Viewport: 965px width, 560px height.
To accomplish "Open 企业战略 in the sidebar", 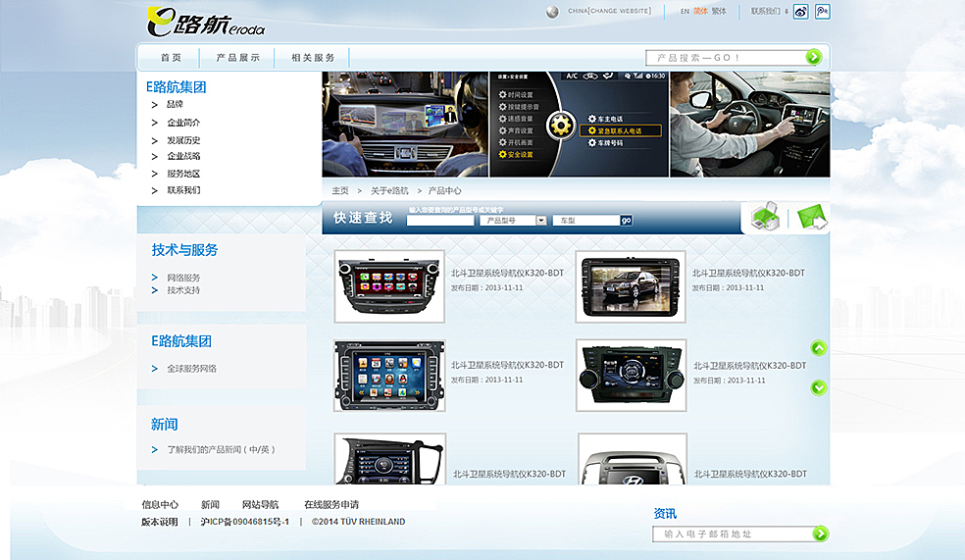I will click(x=183, y=156).
